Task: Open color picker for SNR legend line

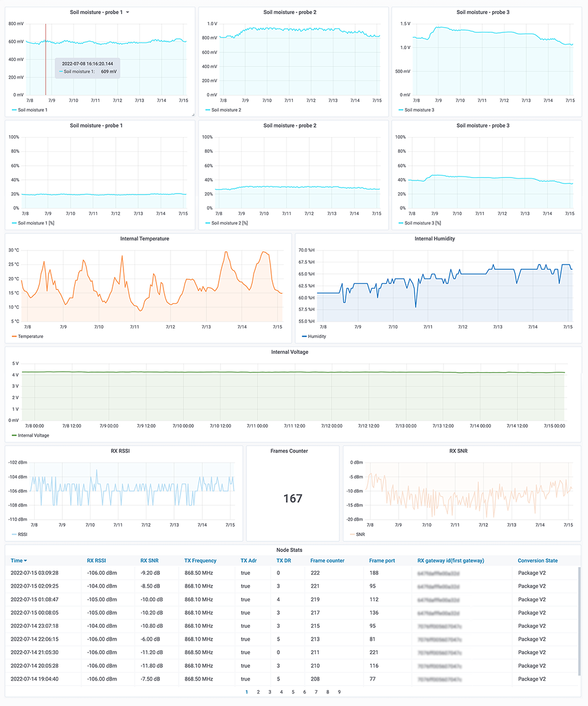Action: (353, 534)
